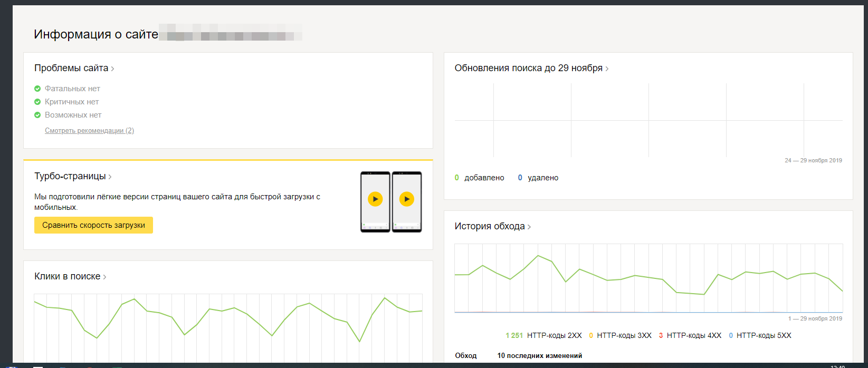Play the left phone preview video
868x368 pixels.
click(x=375, y=199)
